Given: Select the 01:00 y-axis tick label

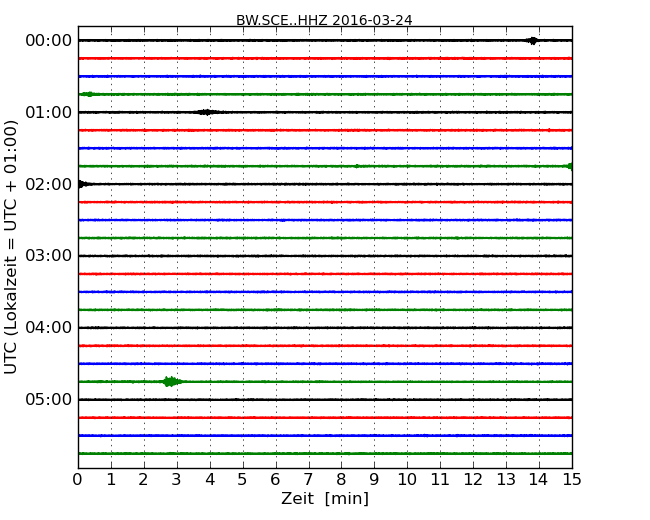Looking at the screenshot, I should coord(48,112).
